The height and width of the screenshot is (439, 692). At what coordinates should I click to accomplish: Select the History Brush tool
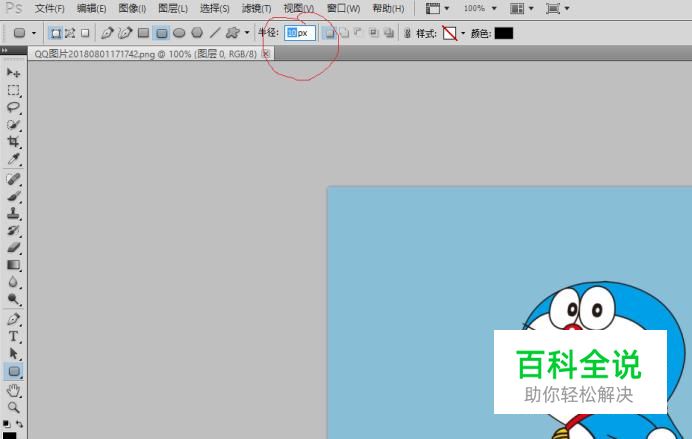pyautogui.click(x=13, y=230)
